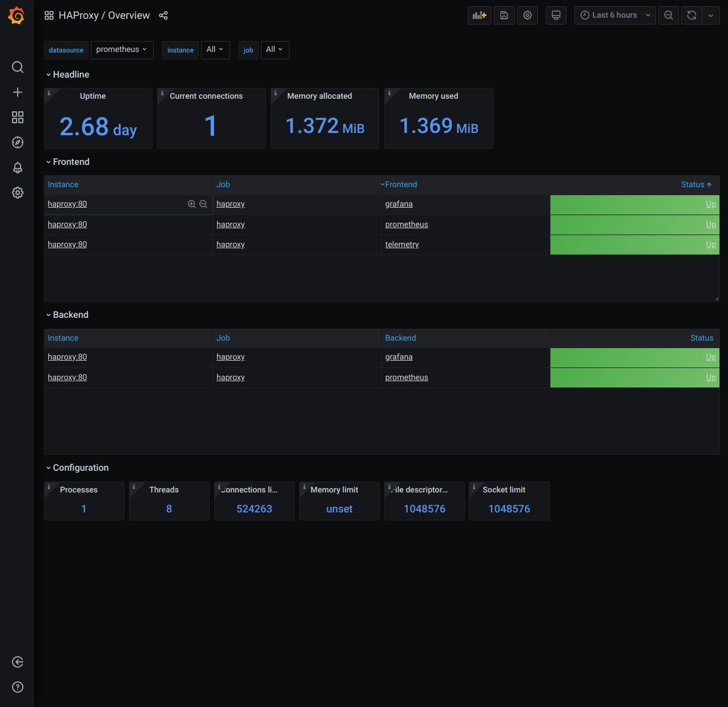
Task: Open the Alerting bell icon
Action: pos(18,168)
